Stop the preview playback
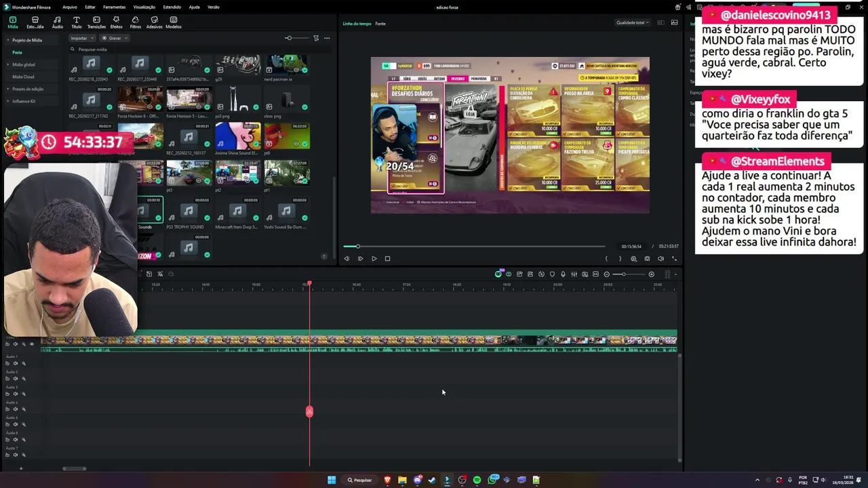This screenshot has height=488, width=868. pos(387,258)
